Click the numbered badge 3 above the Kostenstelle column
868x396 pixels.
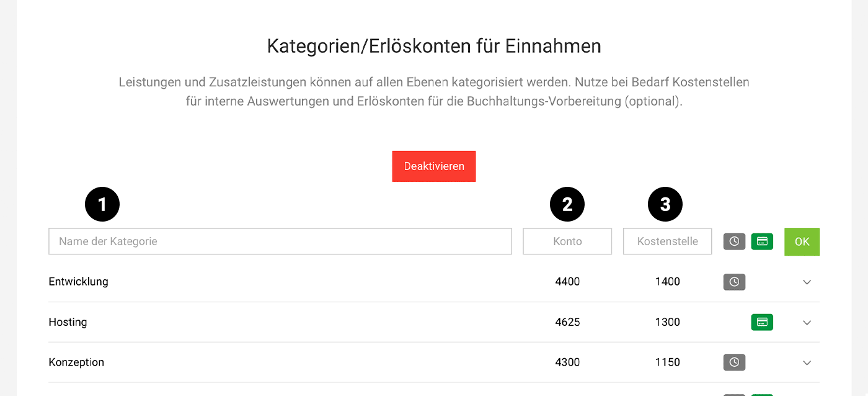665,204
